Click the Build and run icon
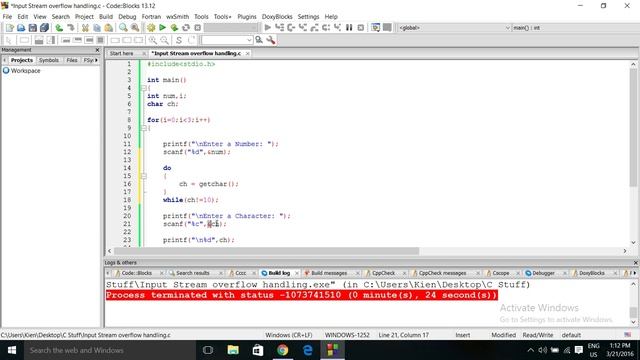Image resolution: width=640 pixels, height=360 pixels. [174, 28]
